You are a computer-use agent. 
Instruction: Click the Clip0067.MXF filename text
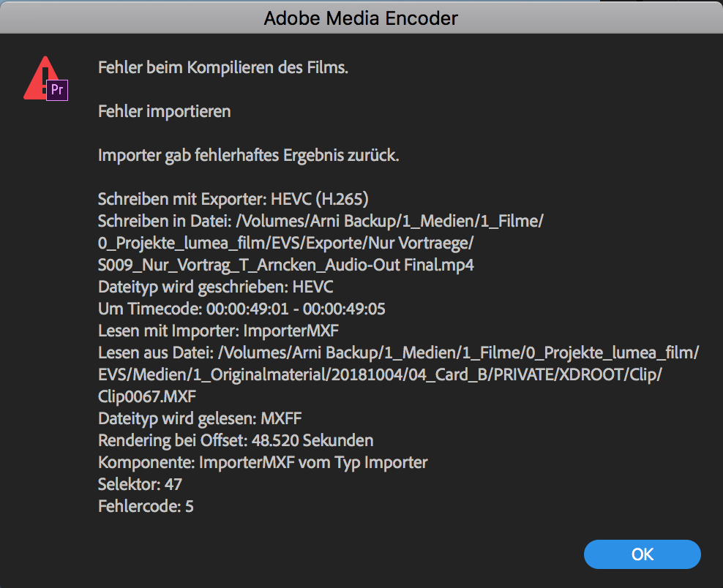(x=147, y=397)
